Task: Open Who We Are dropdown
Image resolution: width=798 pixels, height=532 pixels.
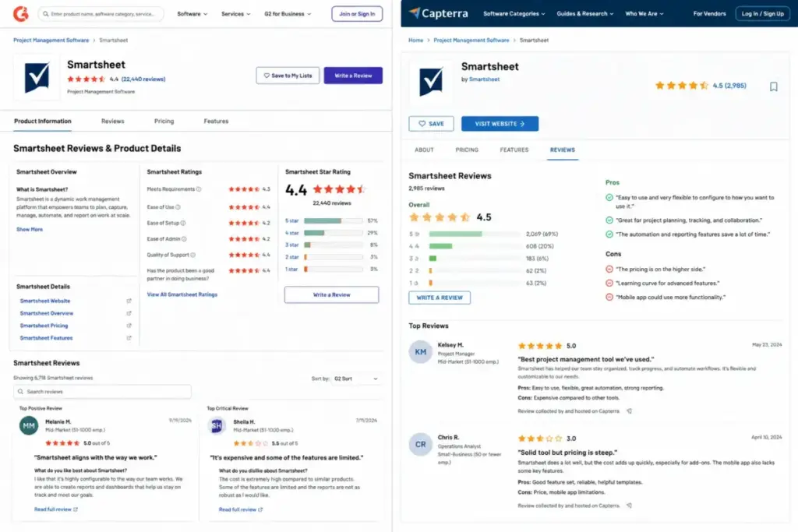Action: pyautogui.click(x=644, y=14)
